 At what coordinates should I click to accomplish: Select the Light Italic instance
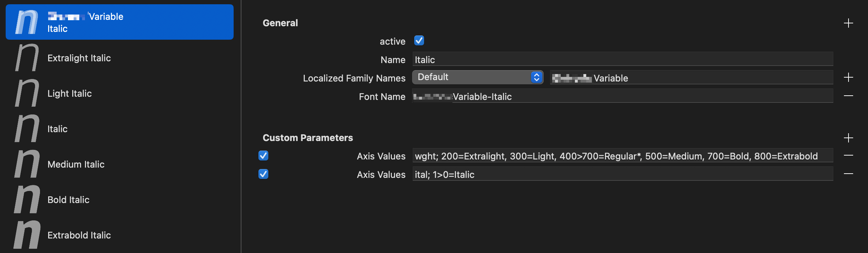pos(70,94)
